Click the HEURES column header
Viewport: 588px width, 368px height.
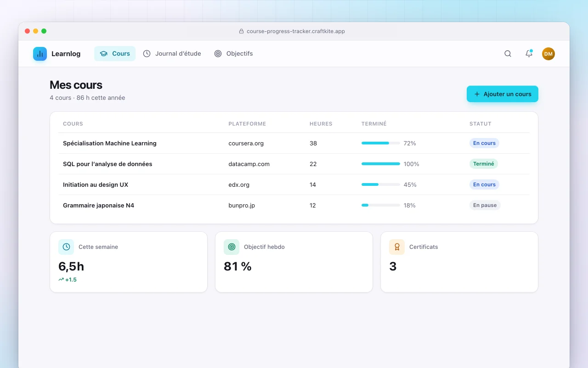tap(321, 124)
